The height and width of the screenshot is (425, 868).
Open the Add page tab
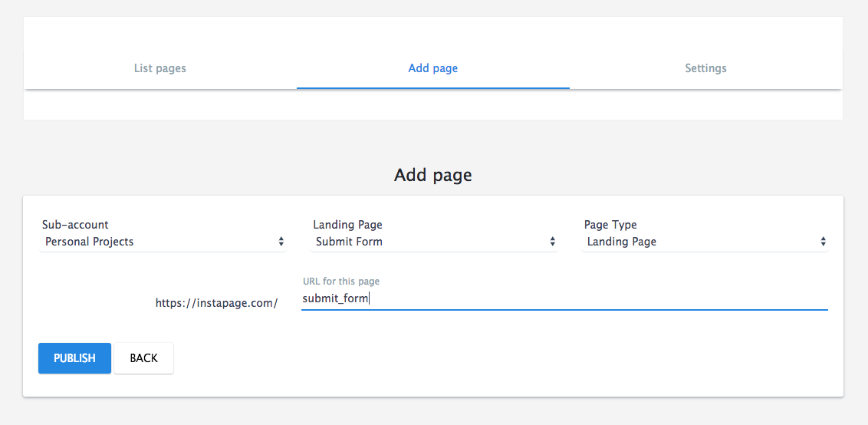click(432, 68)
